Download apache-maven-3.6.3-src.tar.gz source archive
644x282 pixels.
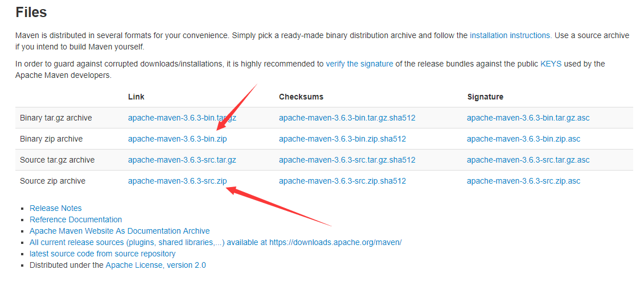182,160
